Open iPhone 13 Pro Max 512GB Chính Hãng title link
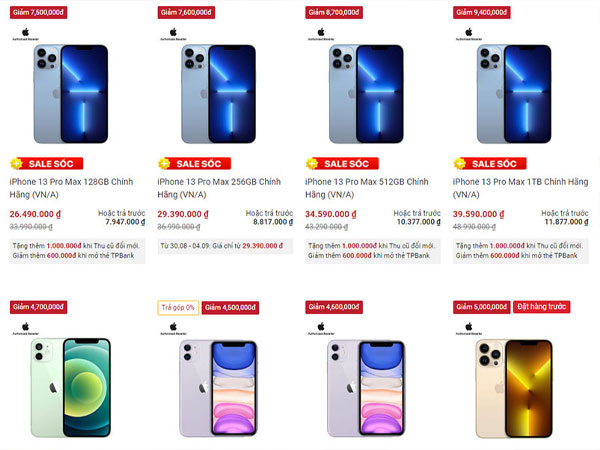This screenshot has height=450, width=600. (367, 188)
